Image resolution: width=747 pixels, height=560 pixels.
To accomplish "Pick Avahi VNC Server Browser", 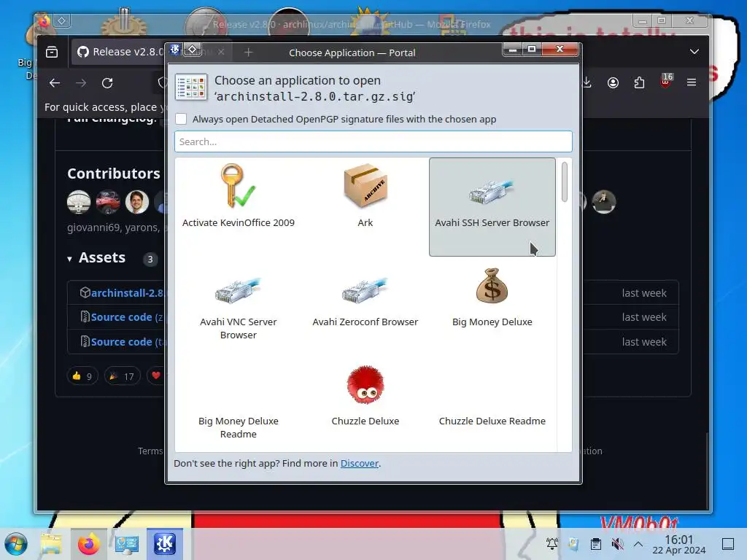I will [239, 306].
